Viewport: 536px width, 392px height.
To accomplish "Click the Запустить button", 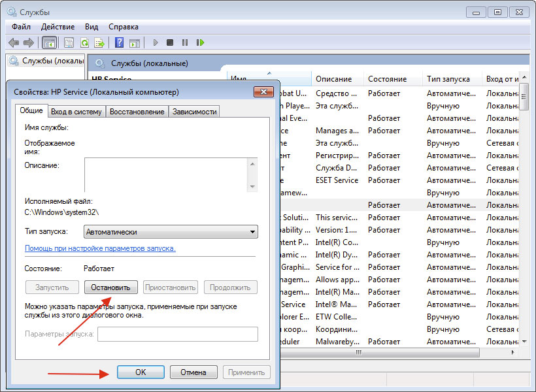I will [52, 287].
